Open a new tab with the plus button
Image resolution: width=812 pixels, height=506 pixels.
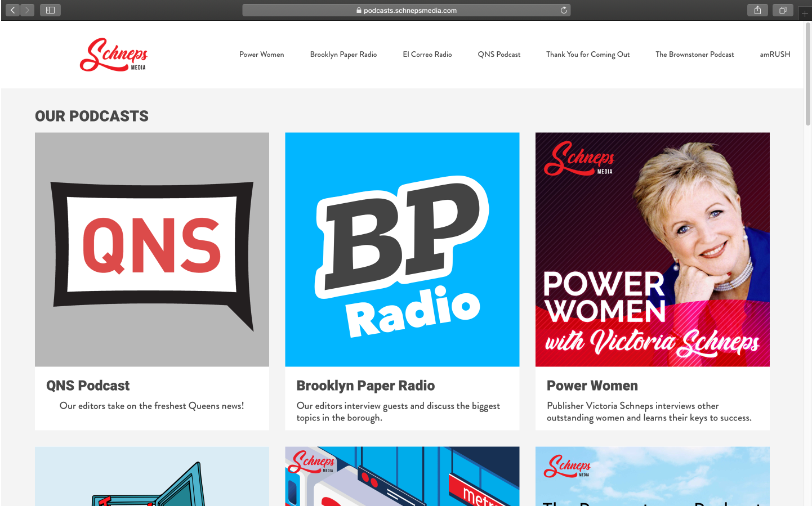[x=805, y=14]
